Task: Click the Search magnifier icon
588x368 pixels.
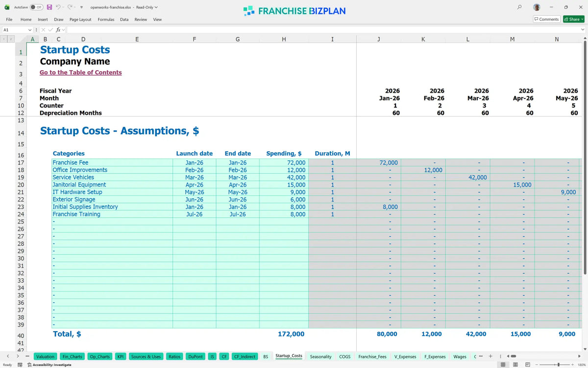Action: [x=519, y=7]
